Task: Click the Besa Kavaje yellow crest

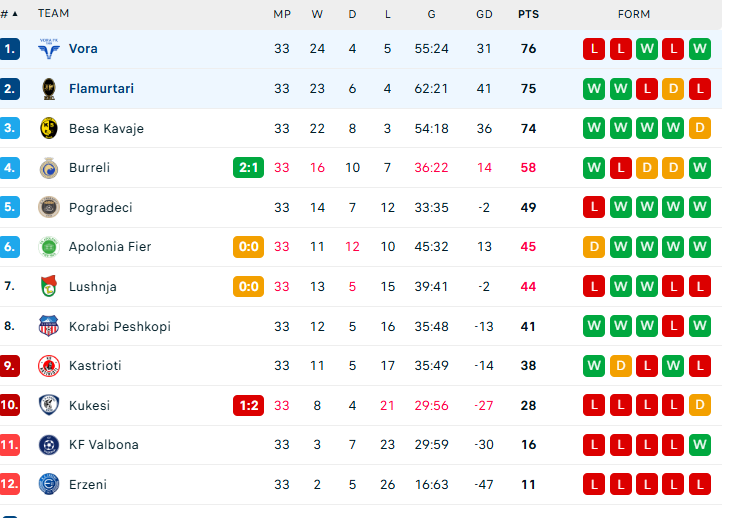Action: pyautogui.click(x=48, y=128)
